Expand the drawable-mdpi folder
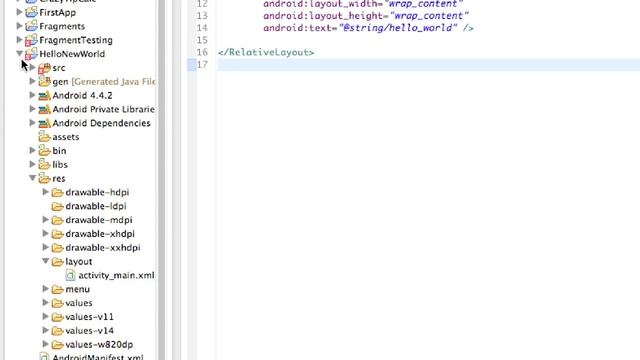640x360 pixels. 45,220
